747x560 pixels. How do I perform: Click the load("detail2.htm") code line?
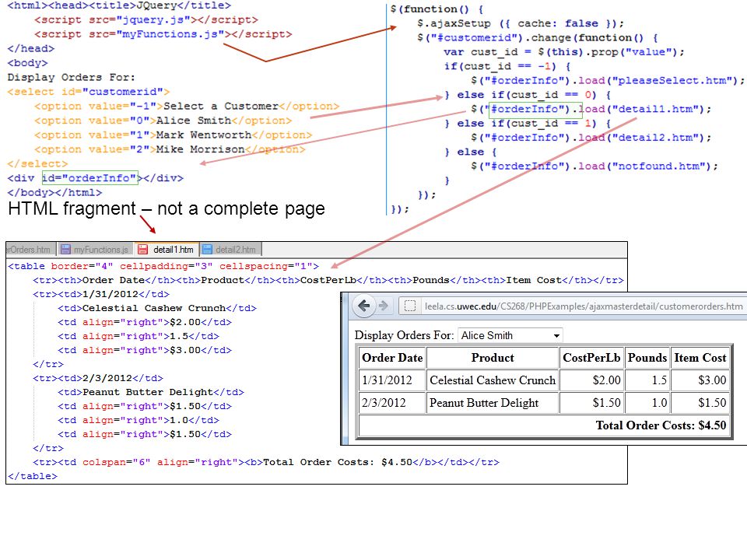click(591, 138)
